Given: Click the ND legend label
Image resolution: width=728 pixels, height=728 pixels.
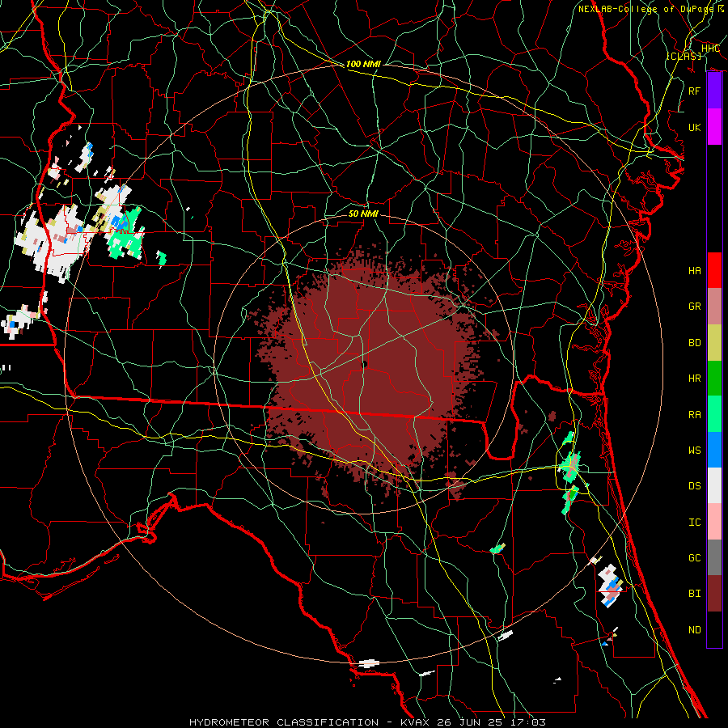Looking at the screenshot, I should pyautogui.click(x=695, y=630).
